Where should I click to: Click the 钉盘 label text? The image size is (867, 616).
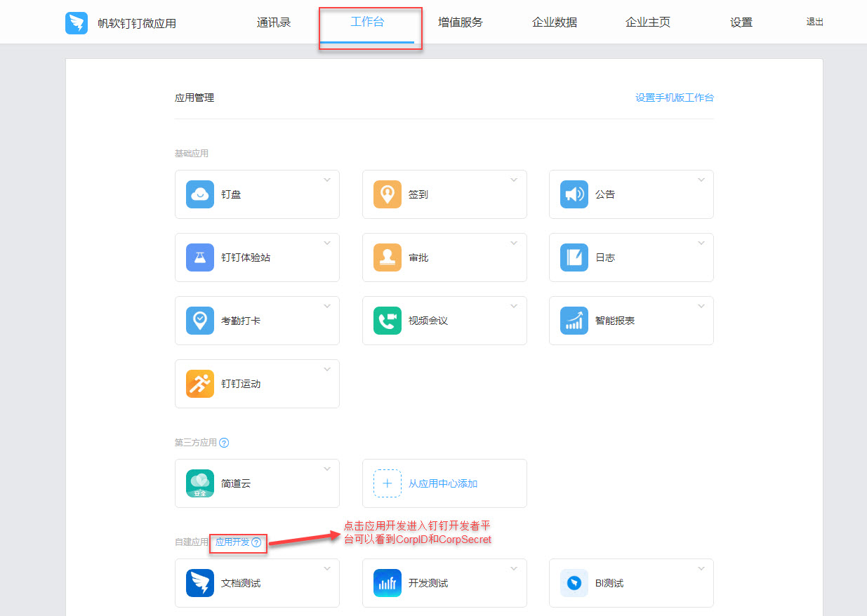tap(231, 194)
